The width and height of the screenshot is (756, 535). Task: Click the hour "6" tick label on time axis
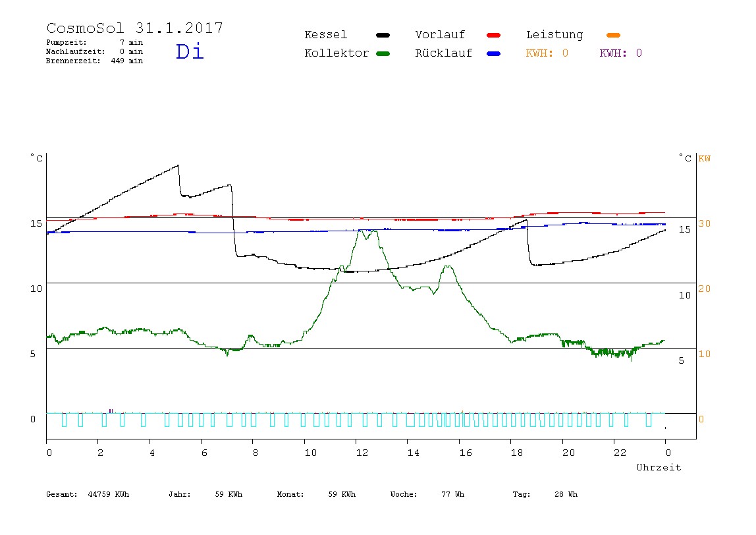(x=204, y=453)
